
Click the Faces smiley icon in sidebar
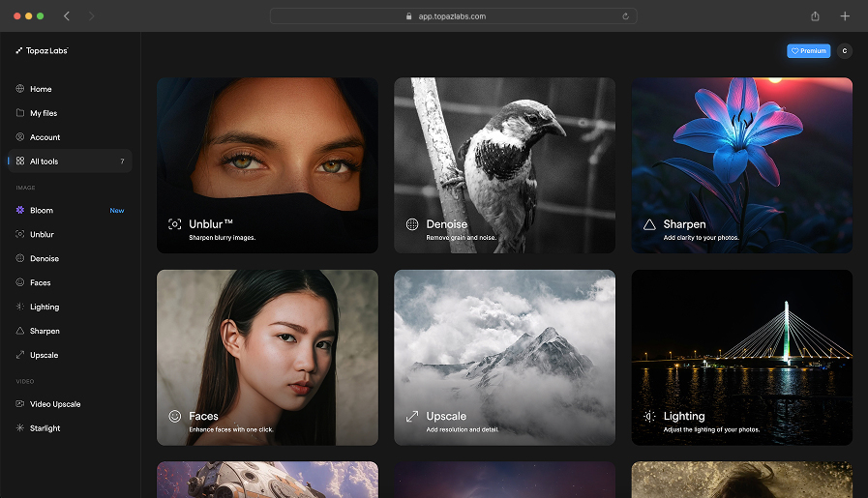click(x=20, y=282)
